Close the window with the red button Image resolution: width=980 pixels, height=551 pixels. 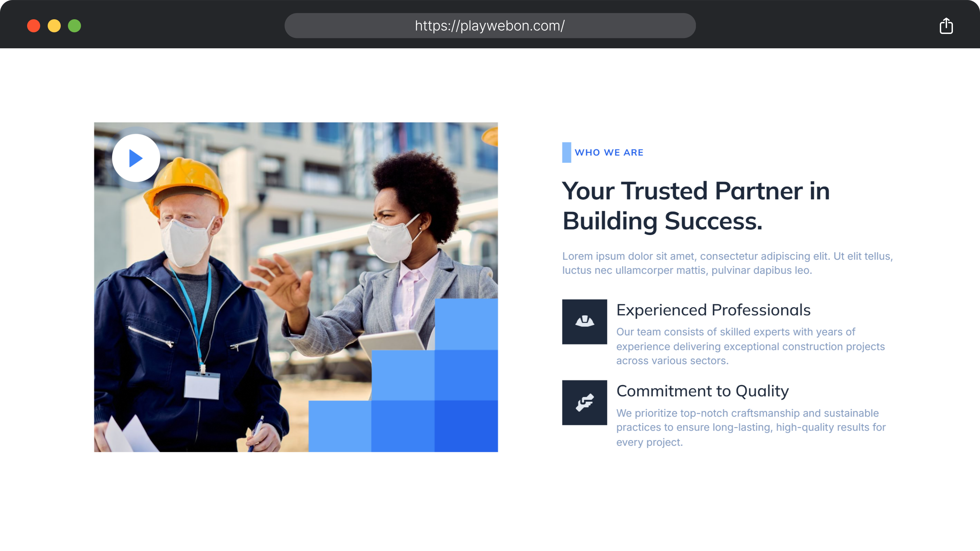pyautogui.click(x=34, y=26)
